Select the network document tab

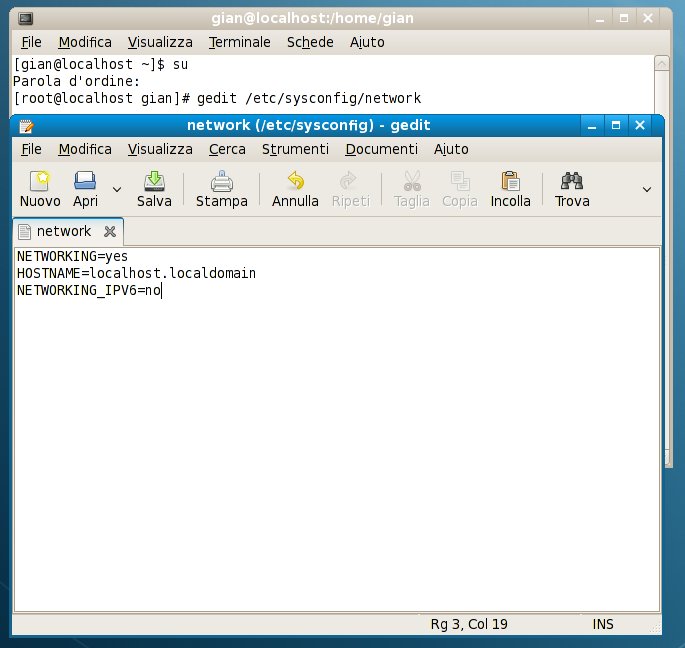point(68,231)
